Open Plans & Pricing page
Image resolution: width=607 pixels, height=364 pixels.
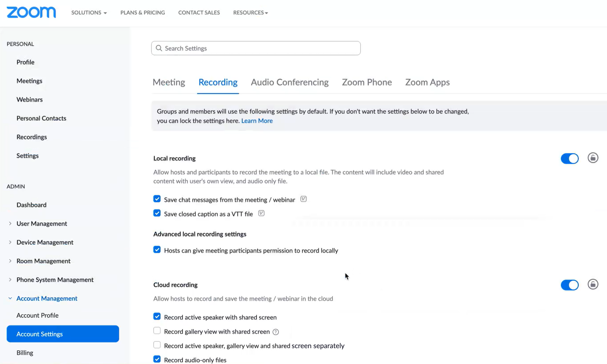(143, 13)
